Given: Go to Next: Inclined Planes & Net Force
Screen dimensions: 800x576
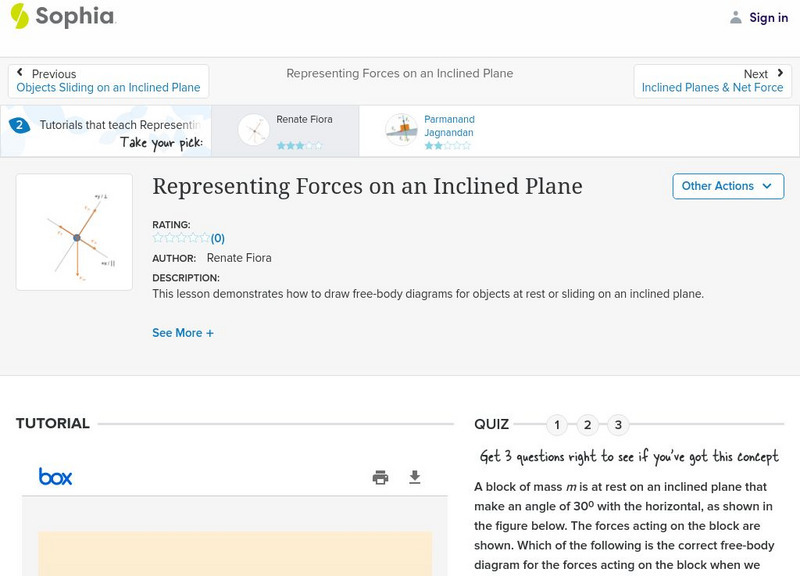Looking at the screenshot, I should (712, 81).
